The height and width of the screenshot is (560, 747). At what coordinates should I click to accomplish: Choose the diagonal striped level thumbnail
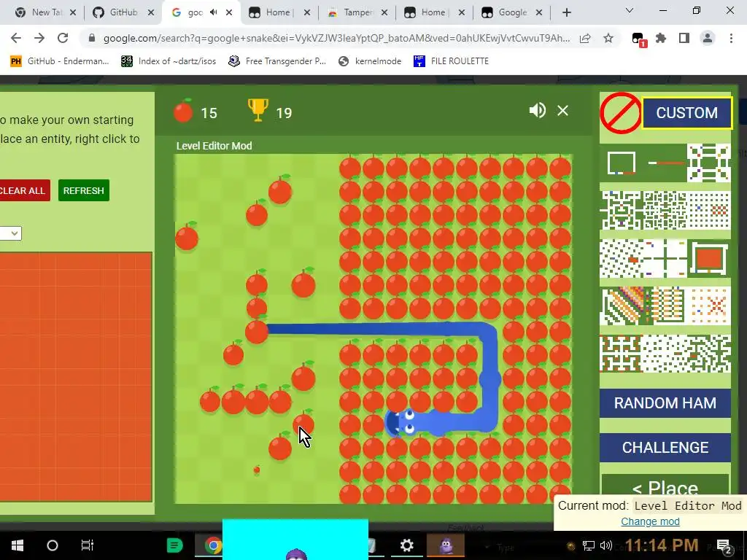[x=622, y=306]
